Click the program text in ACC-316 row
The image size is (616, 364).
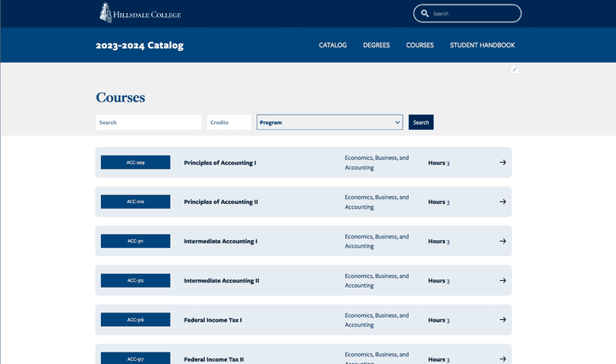point(377,320)
